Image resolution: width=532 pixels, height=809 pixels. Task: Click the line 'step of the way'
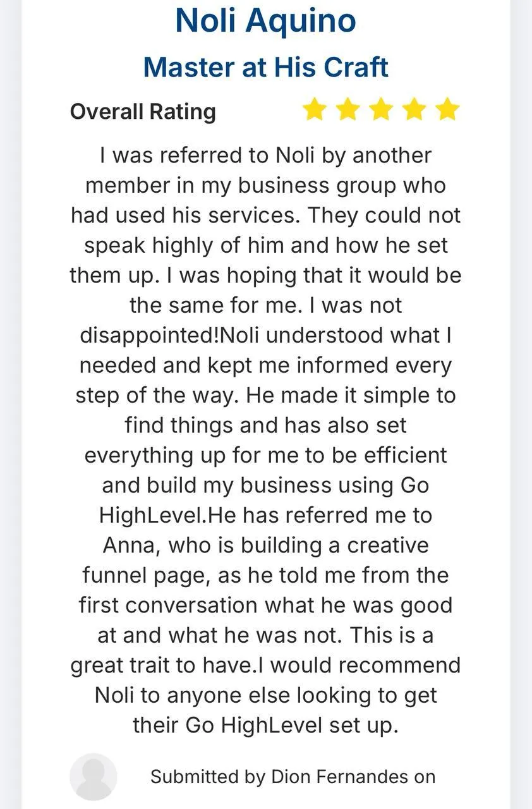266,396
